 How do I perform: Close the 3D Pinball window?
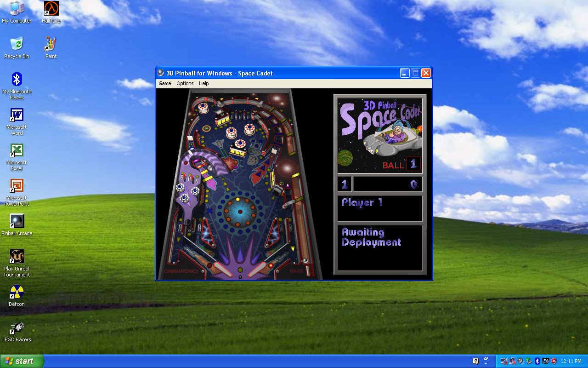pos(426,73)
